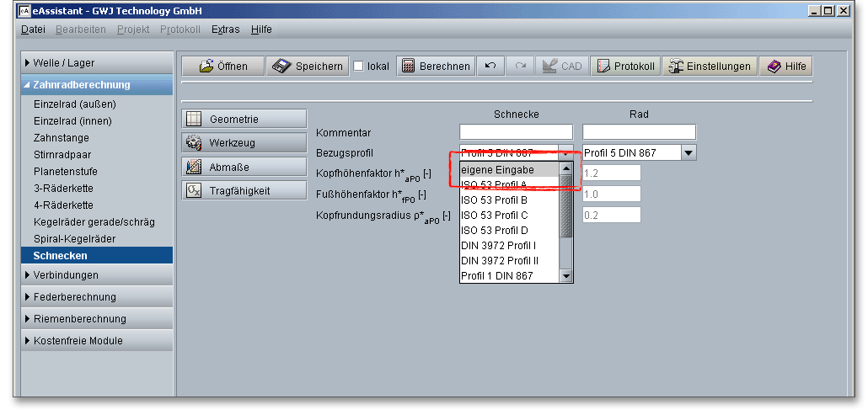Open the Rad Bezugsprofil dropdown arrow
Image resolution: width=868 pixels, height=410 pixels.
point(689,153)
